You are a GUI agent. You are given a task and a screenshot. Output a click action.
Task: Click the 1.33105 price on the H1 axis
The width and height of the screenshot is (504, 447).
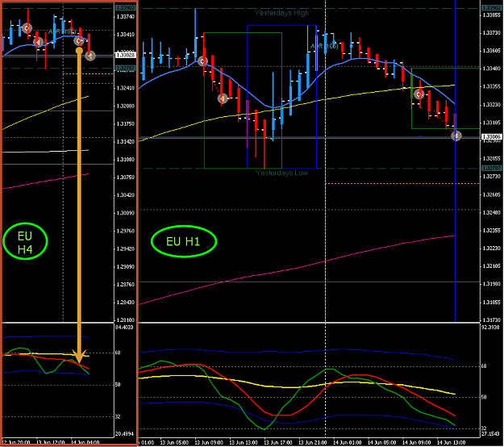(x=492, y=123)
